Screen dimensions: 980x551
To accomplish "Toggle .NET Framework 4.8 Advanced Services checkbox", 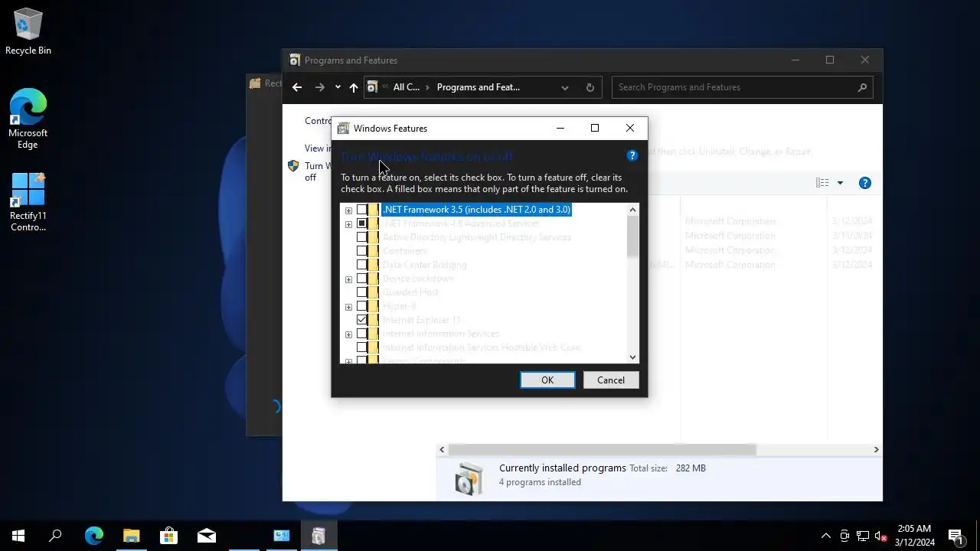I will (x=361, y=223).
